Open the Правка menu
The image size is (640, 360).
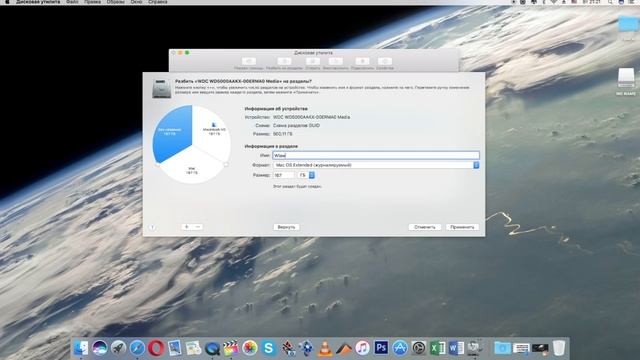pos(92,2)
